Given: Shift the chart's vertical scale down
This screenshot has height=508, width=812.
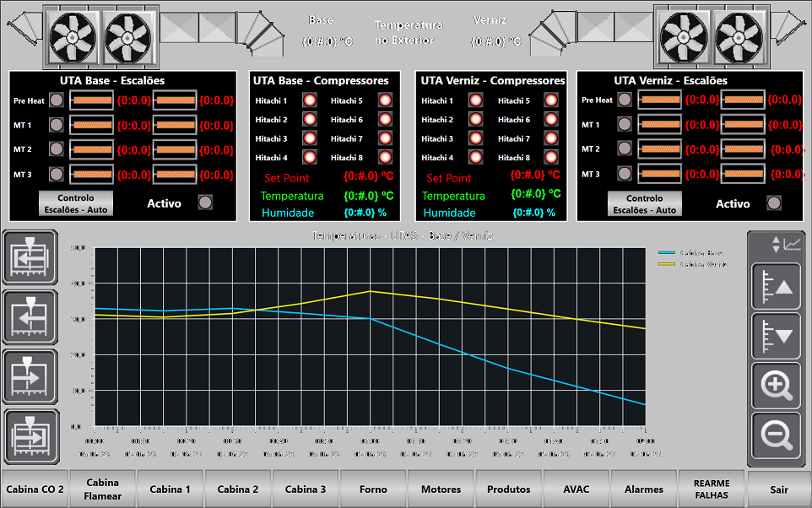Looking at the screenshot, I should (x=776, y=336).
